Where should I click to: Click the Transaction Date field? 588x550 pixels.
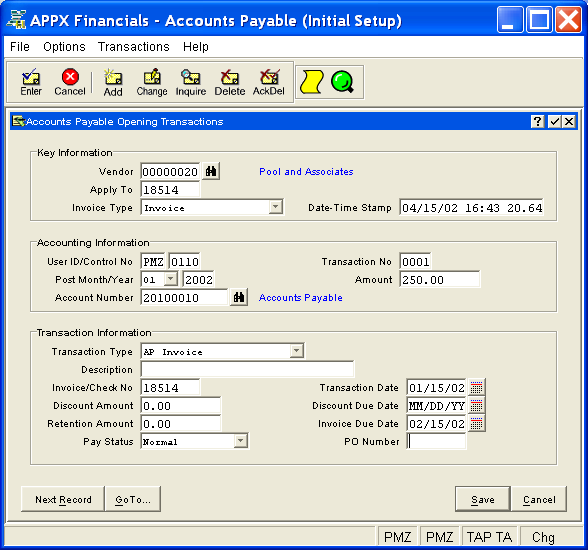(x=436, y=388)
